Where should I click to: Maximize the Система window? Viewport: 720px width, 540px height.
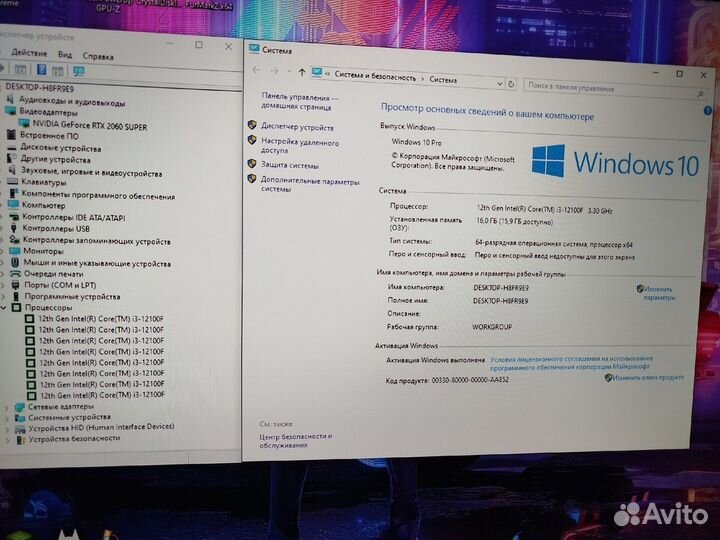tap(679, 74)
